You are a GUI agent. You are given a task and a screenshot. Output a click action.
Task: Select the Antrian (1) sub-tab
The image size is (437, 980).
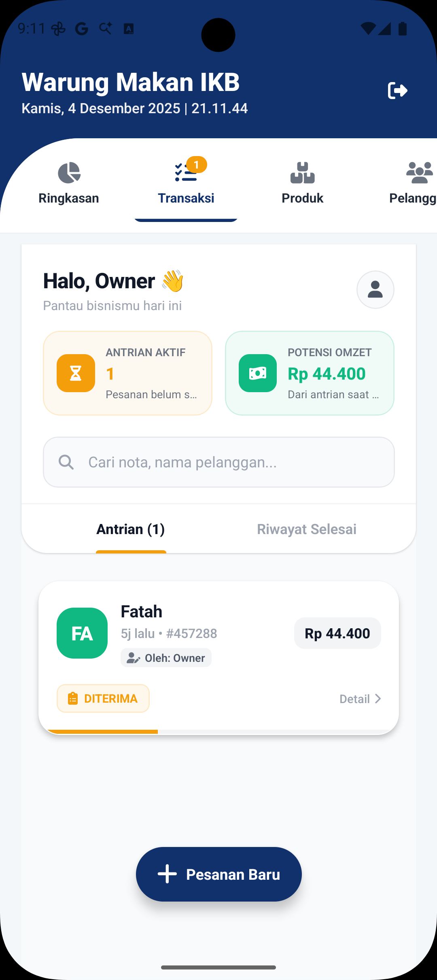(x=131, y=529)
